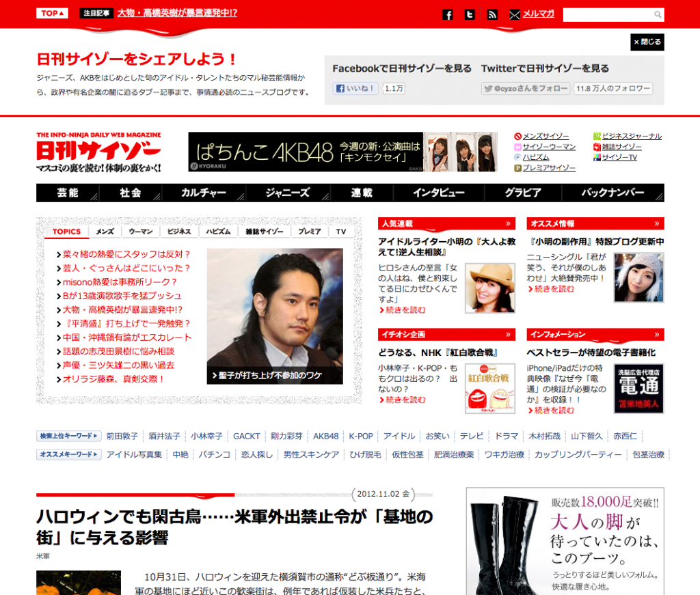Expand the インフォメーション section arrow
The width and height of the screenshot is (700, 595).
pyautogui.click(x=657, y=335)
